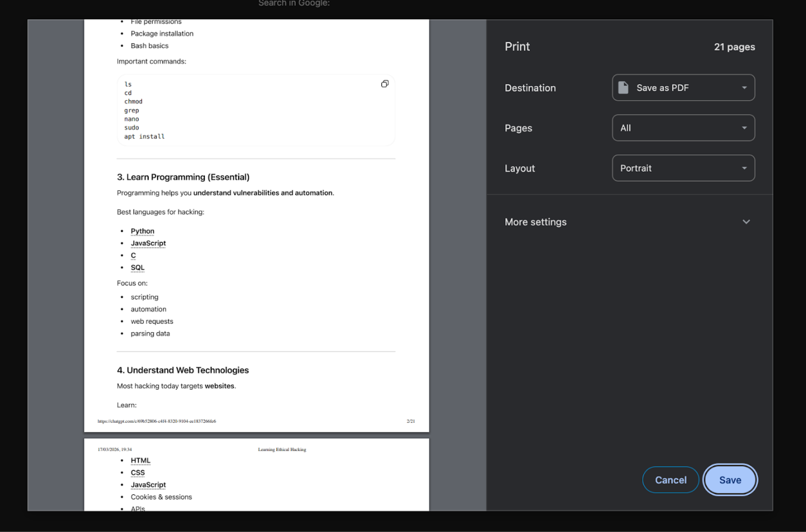Viewport: 806px width, 532px height.
Task: Click the copy code icon in the code block
Action: 385,83
